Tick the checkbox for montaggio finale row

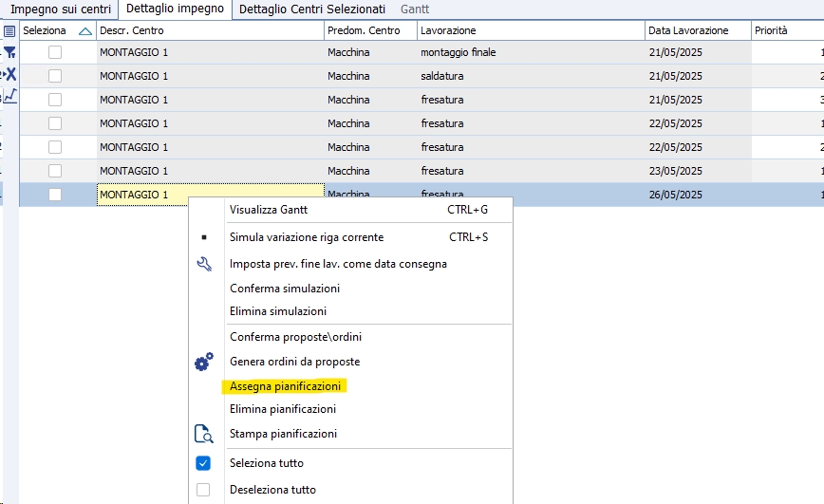(x=55, y=52)
